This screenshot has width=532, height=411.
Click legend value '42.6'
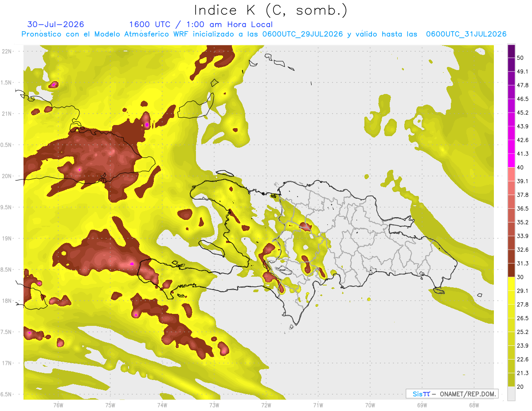pyautogui.click(x=523, y=140)
